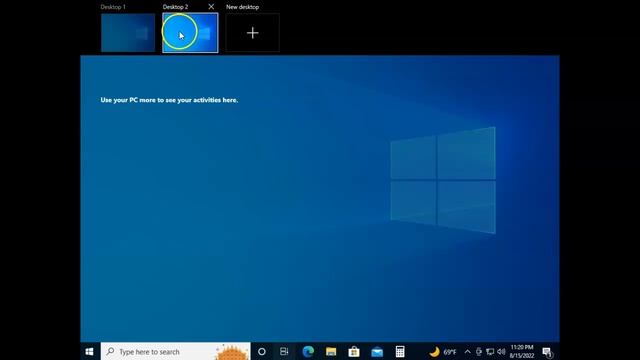
Task: Open File Explorer from the taskbar
Action: pyautogui.click(x=331, y=351)
